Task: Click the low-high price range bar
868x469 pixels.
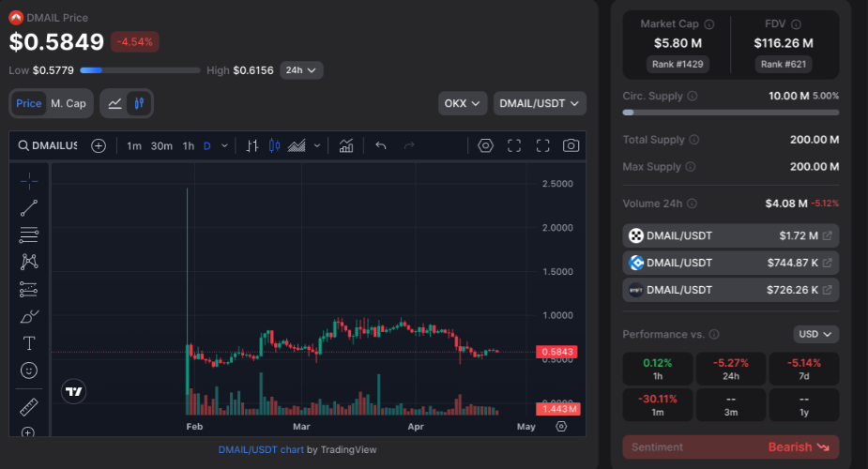Action: click(140, 70)
